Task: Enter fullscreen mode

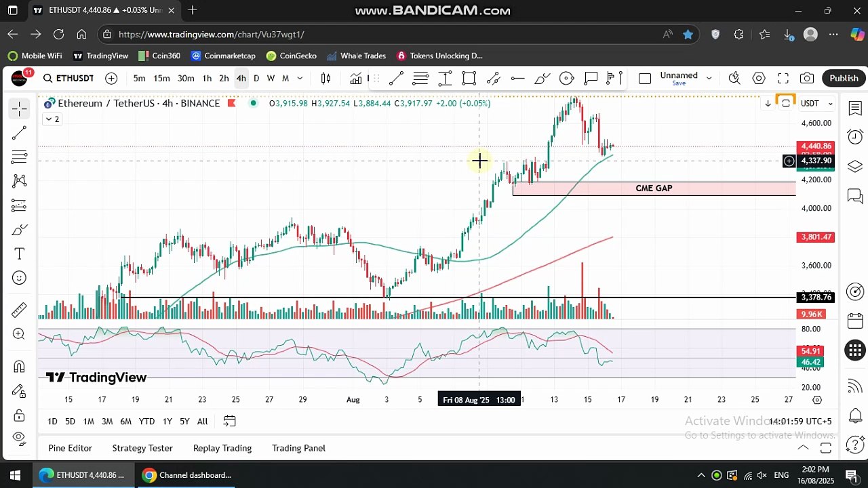Action: [x=783, y=79]
